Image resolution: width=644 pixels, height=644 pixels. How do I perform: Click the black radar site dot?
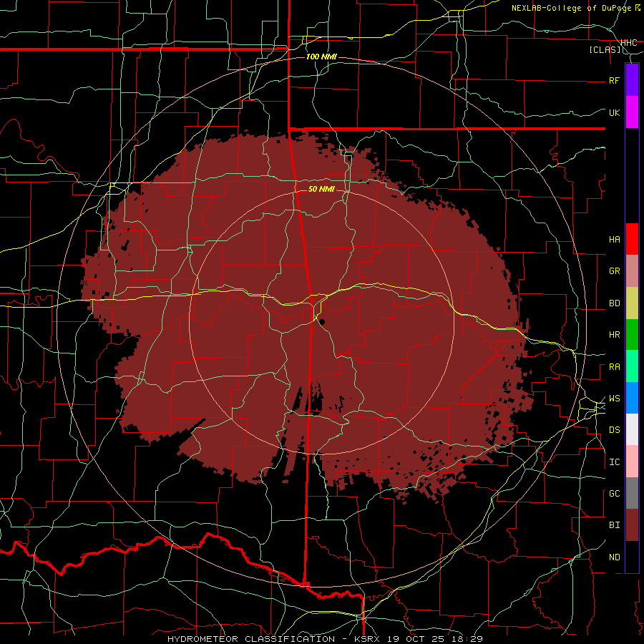[322, 323]
